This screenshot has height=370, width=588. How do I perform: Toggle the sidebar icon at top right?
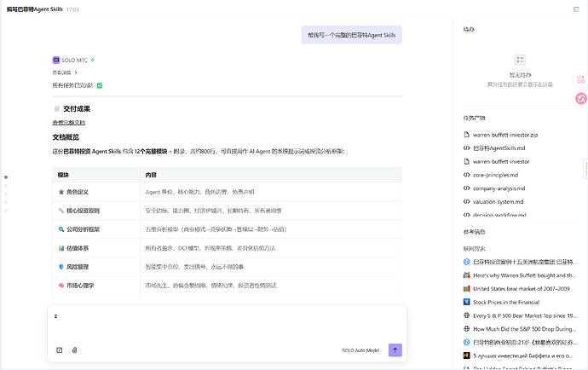point(576,9)
